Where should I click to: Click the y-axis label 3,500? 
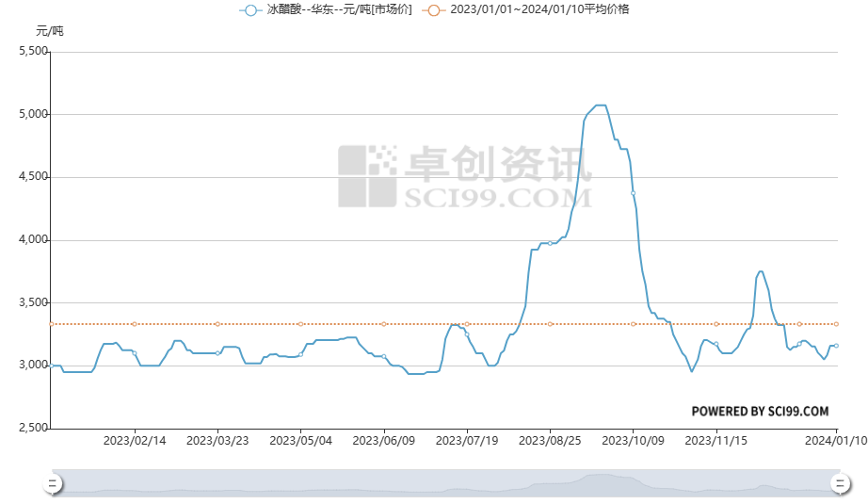pyautogui.click(x=33, y=302)
